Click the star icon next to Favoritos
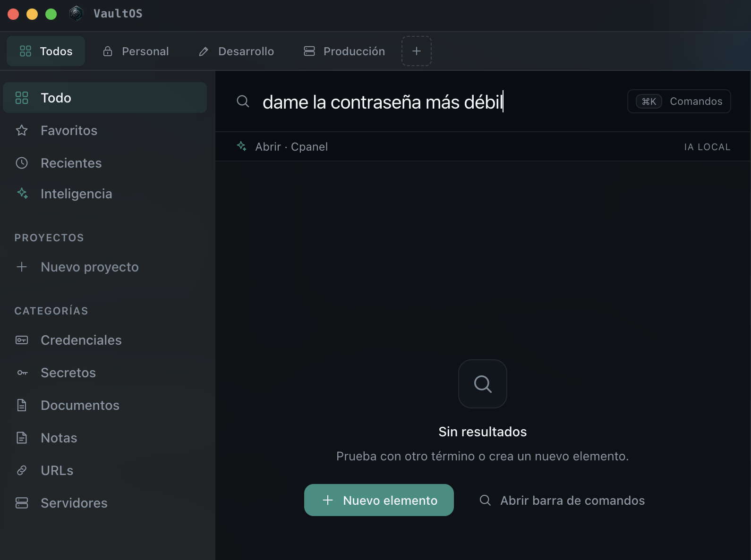This screenshot has width=751, height=560. (x=22, y=130)
